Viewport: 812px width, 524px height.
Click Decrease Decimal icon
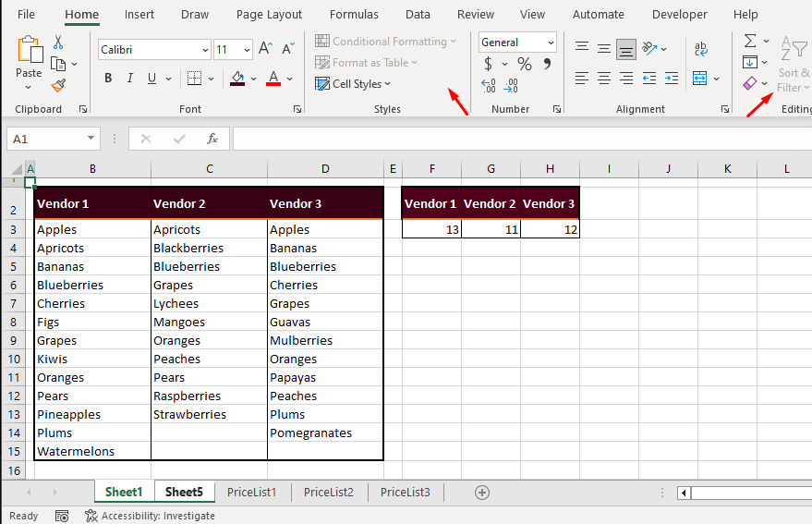click(x=511, y=86)
